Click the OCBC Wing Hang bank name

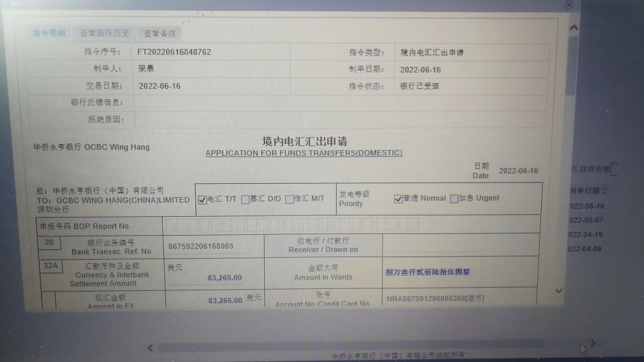[91, 147]
